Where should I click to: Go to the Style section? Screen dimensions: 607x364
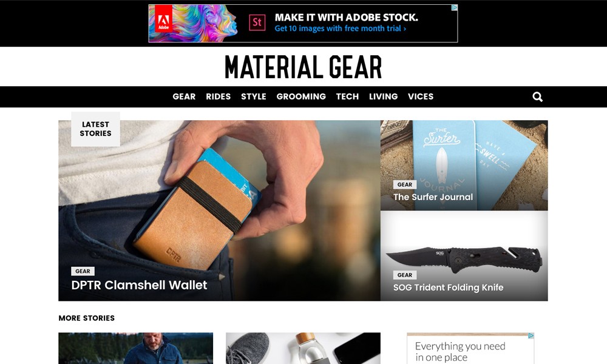pos(254,96)
